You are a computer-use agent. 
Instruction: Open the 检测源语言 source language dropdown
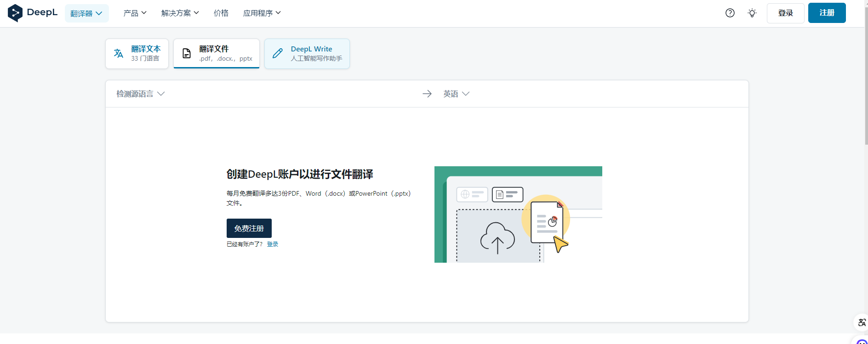point(140,94)
